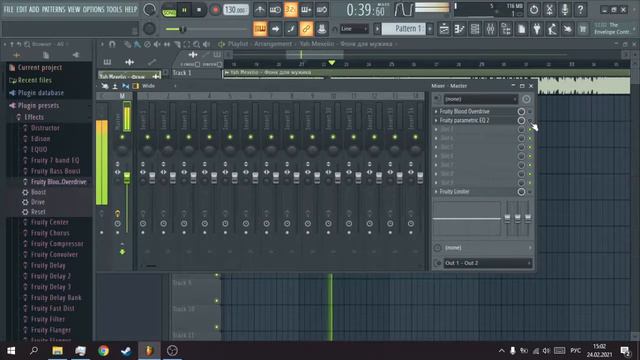Toggle typing keyboard to piano icon

pyautogui.click(x=260, y=29)
